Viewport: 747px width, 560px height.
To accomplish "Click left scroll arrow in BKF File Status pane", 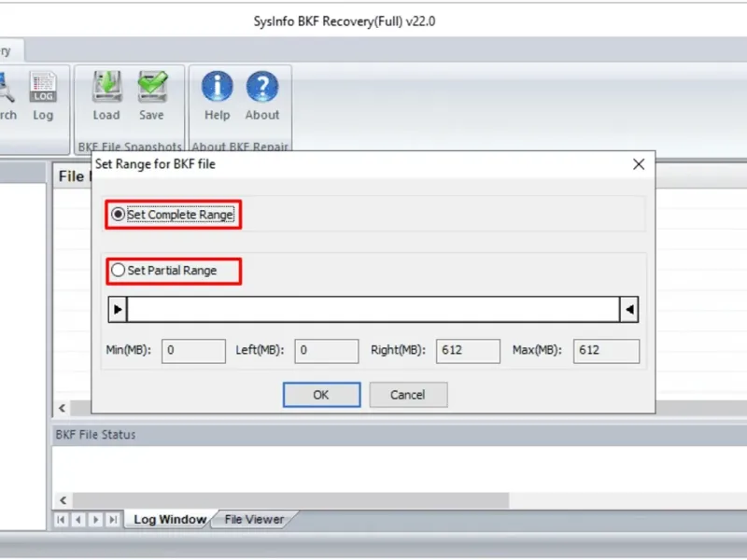I will 63,500.
